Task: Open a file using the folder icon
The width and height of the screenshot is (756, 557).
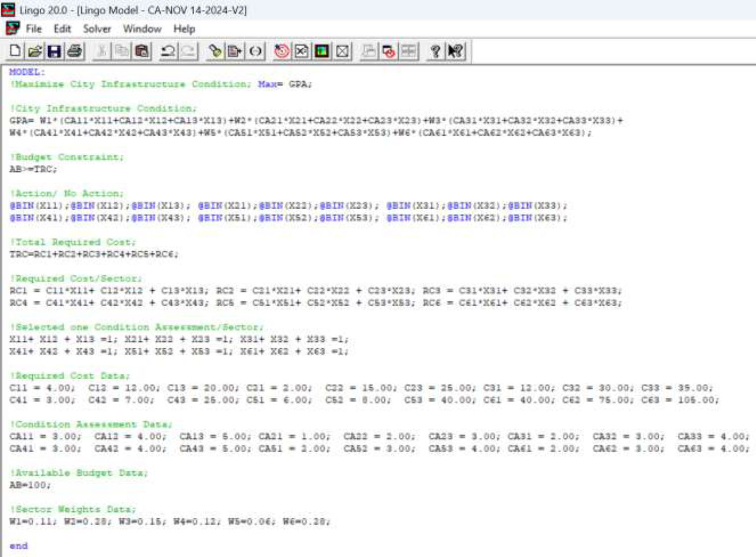Action: pos(35,51)
